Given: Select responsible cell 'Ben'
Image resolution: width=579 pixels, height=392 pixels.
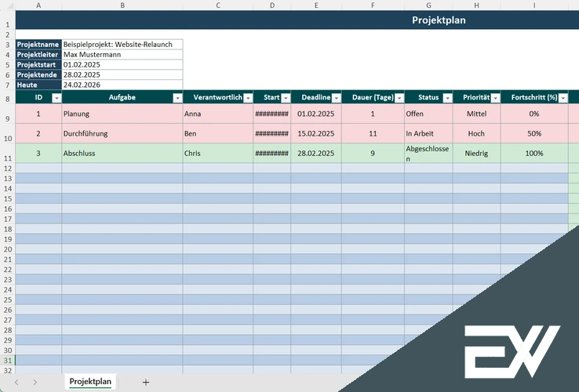Looking at the screenshot, I should [x=218, y=133].
